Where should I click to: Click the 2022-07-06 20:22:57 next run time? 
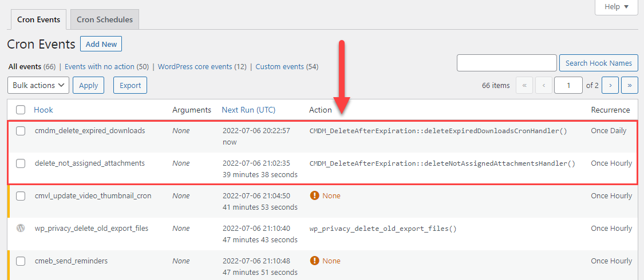pos(256,131)
